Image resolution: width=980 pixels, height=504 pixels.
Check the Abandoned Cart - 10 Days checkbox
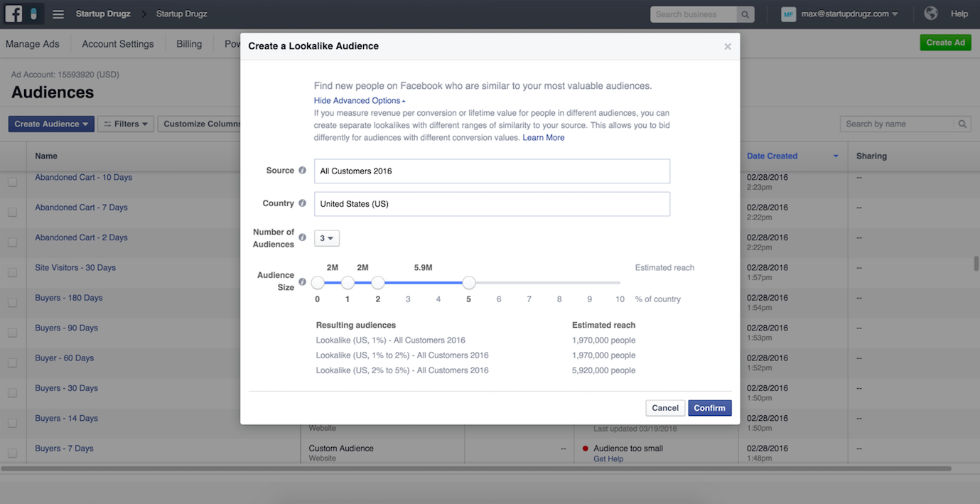point(12,182)
